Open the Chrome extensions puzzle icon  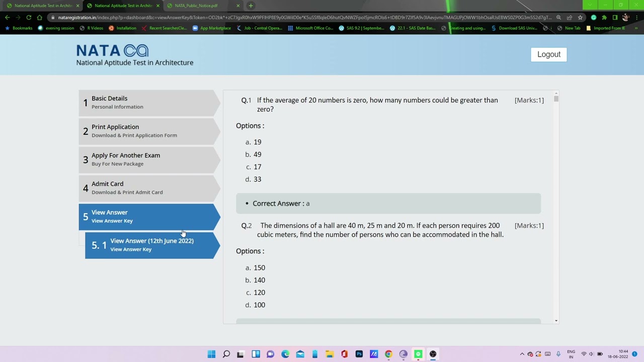tap(604, 17)
